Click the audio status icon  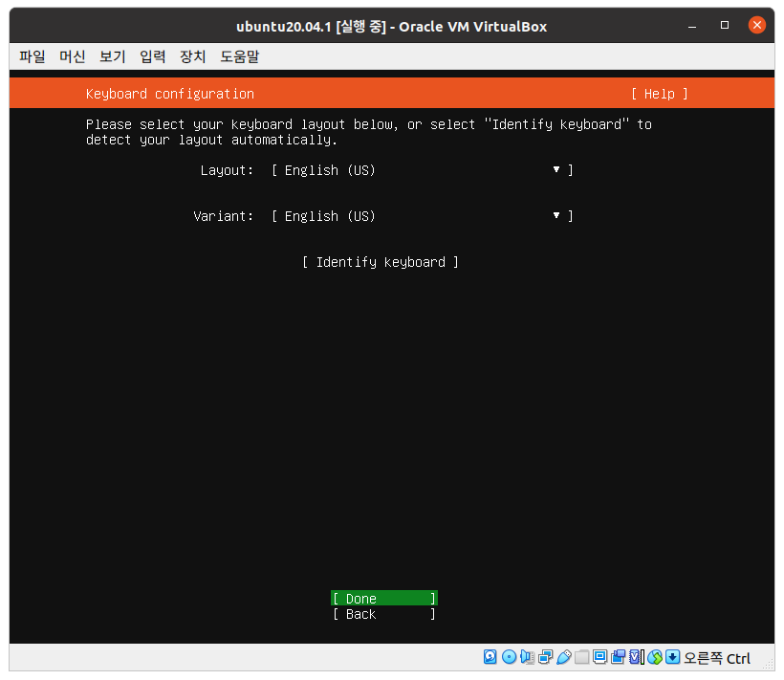click(x=527, y=656)
